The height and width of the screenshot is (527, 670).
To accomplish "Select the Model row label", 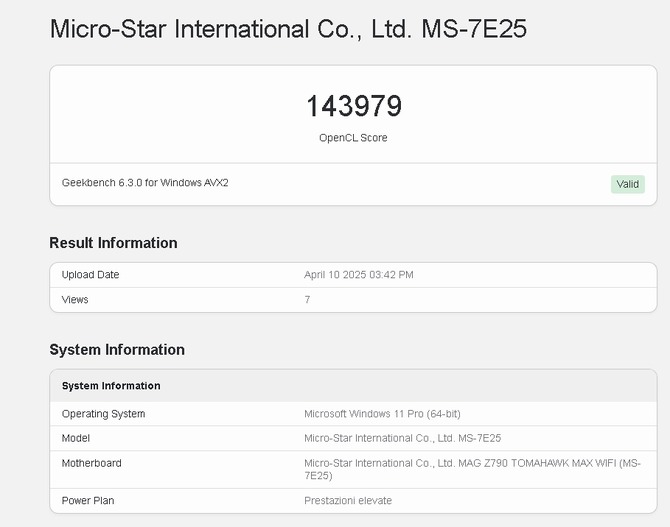I will click(x=76, y=438).
